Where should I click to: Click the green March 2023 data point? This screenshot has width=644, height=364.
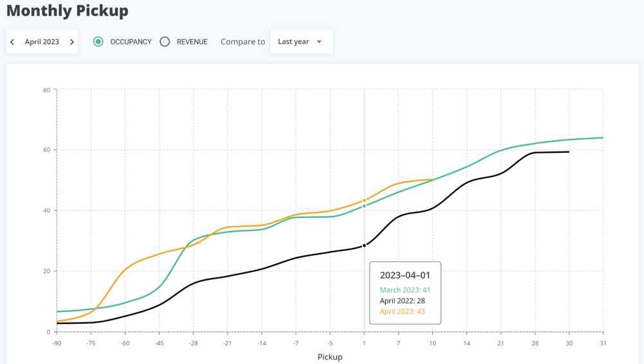(364, 206)
